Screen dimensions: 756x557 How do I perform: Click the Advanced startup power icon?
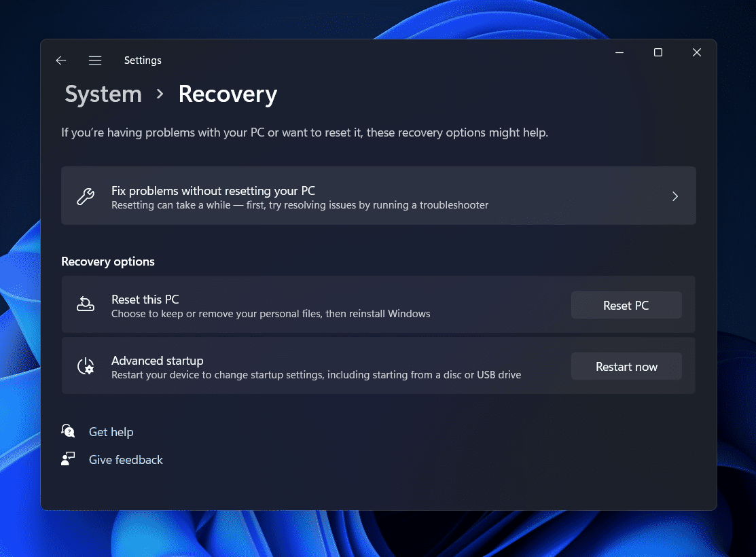[x=86, y=366]
